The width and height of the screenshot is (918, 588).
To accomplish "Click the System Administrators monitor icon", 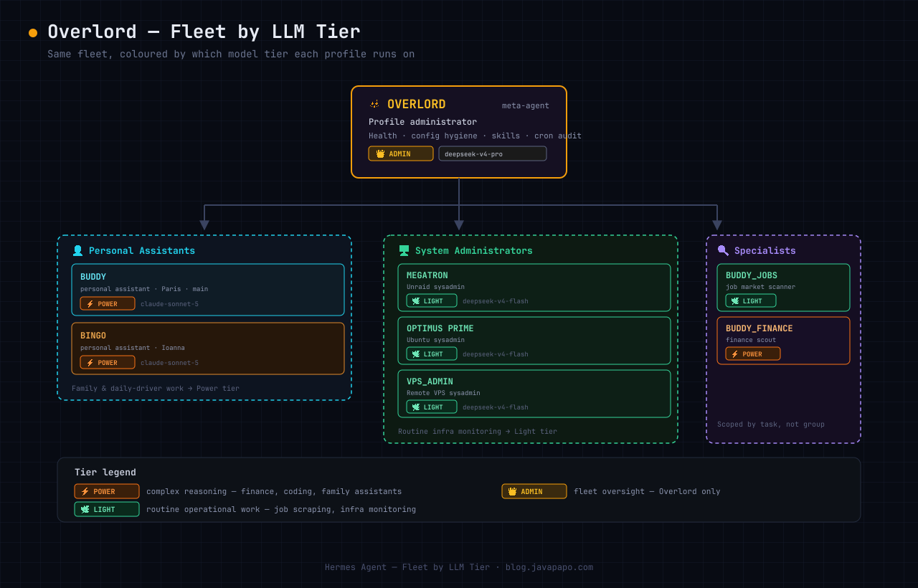I will point(404,251).
